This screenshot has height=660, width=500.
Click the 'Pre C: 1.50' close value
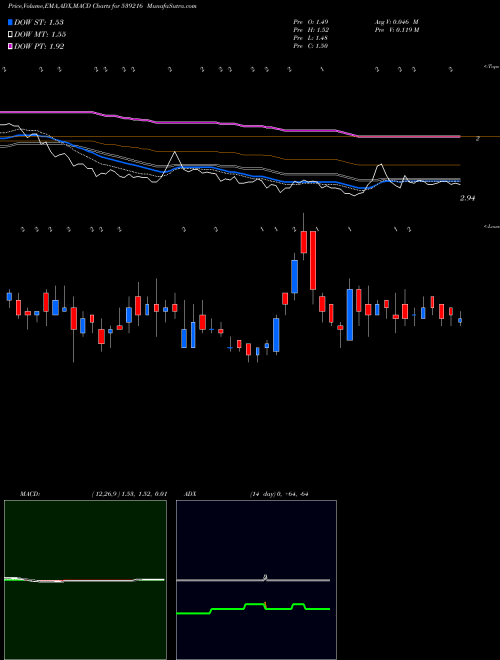pyautogui.click(x=311, y=46)
